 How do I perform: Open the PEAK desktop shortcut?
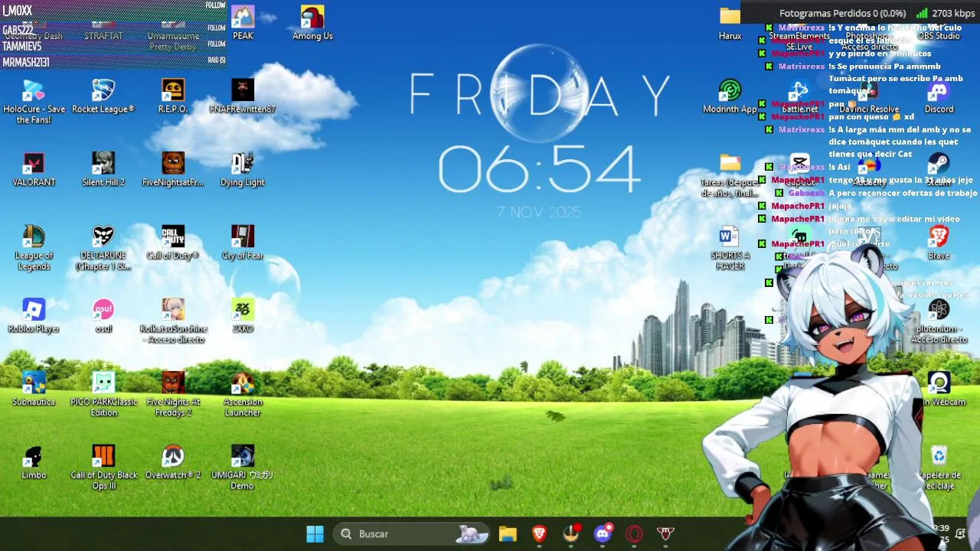(x=243, y=22)
